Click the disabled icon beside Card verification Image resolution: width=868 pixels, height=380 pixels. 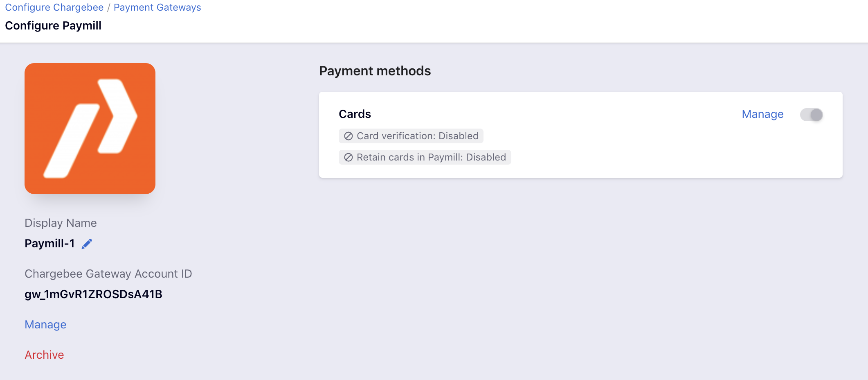pyautogui.click(x=349, y=136)
